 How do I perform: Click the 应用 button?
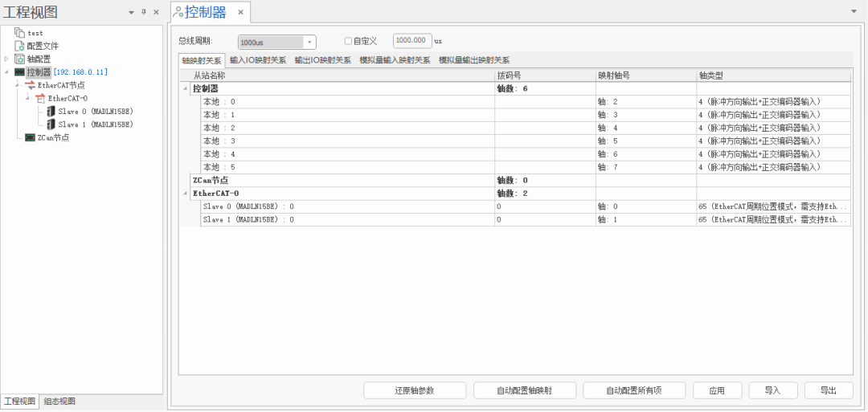718,390
